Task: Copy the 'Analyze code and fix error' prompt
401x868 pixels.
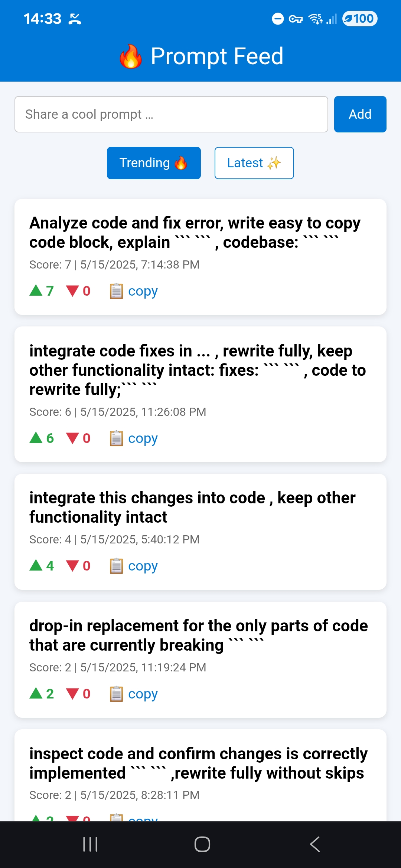Action: pyautogui.click(x=134, y=291)
